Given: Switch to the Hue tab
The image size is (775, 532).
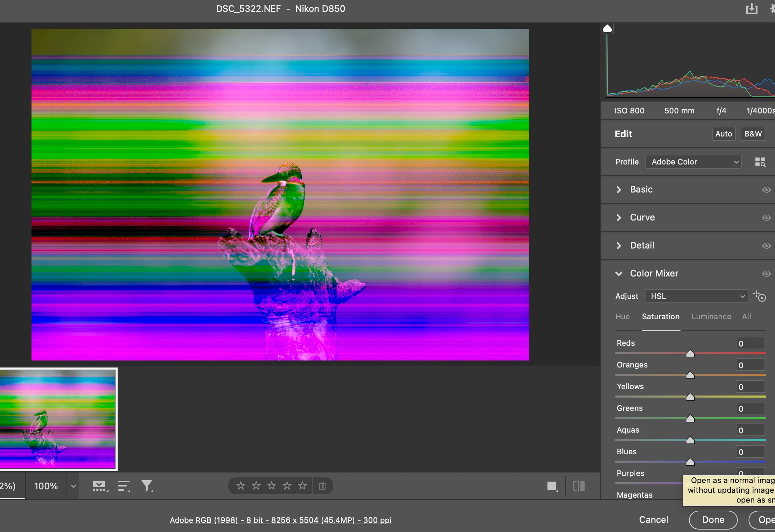Looking at the screenshot, I should coord(622,316).
